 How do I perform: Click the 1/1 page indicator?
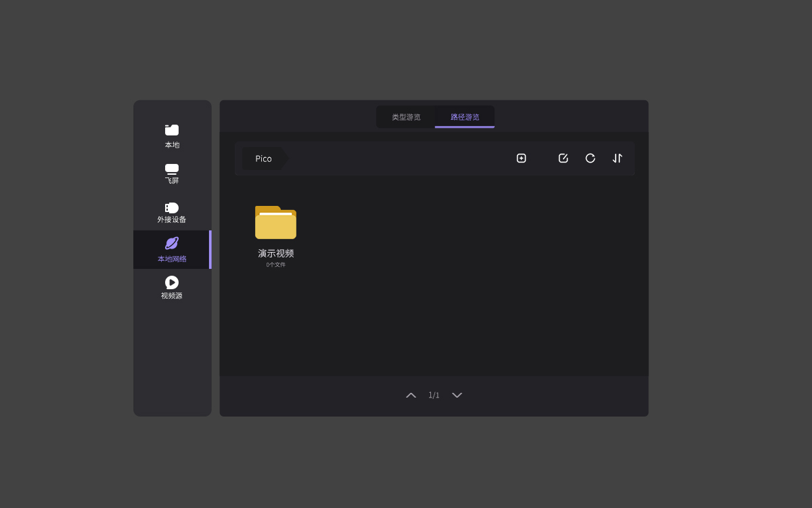(x=434, y=395)
